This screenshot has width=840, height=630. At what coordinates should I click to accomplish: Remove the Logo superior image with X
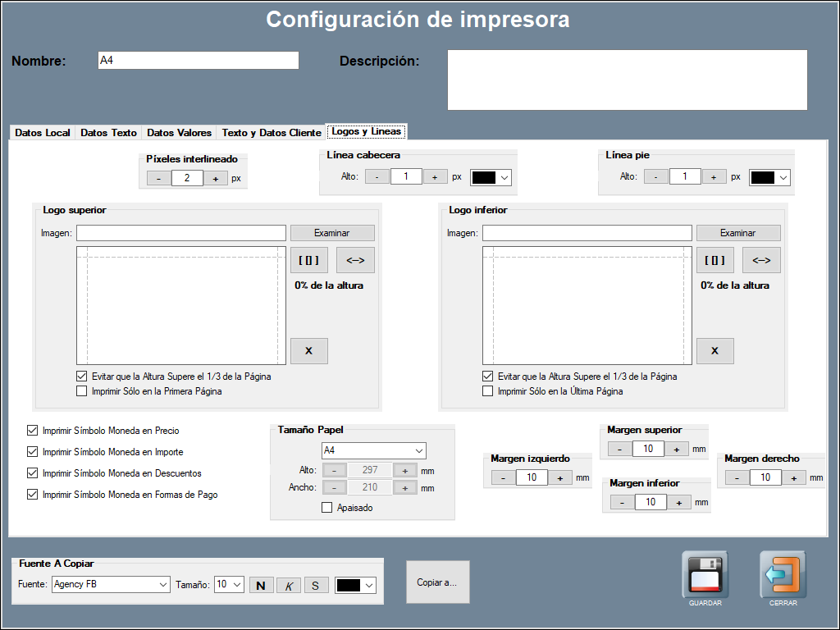click(309, 350)
